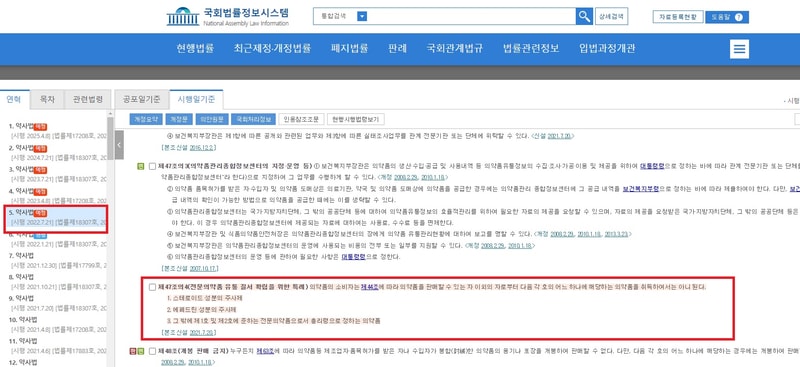The image size is (800, 367).
Task: Check the 제47조의4 article checkbox
Action: tap(152, 287)
